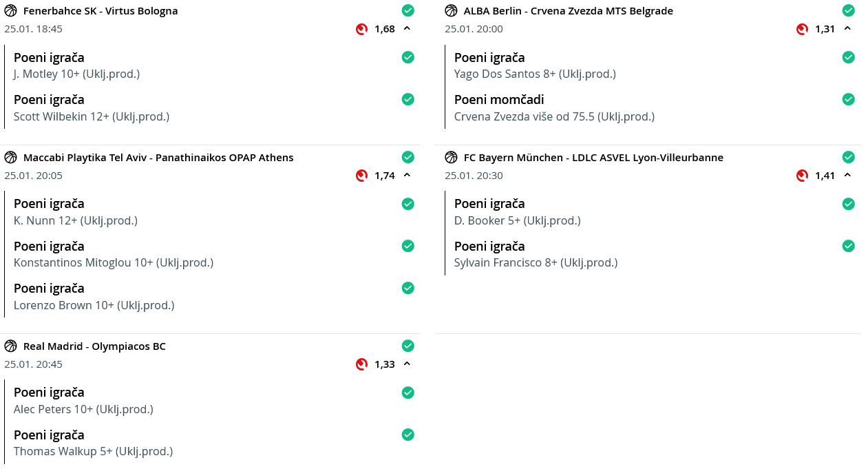Open FC Bayern München - LDLC ASVEL match
Viewport: 868px width, 469px height.
pyautogui.click(x=593, y=158)
